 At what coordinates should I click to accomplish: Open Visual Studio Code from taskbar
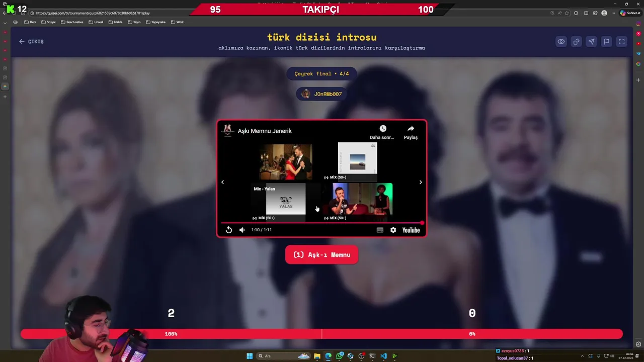[x=383, y=356]
